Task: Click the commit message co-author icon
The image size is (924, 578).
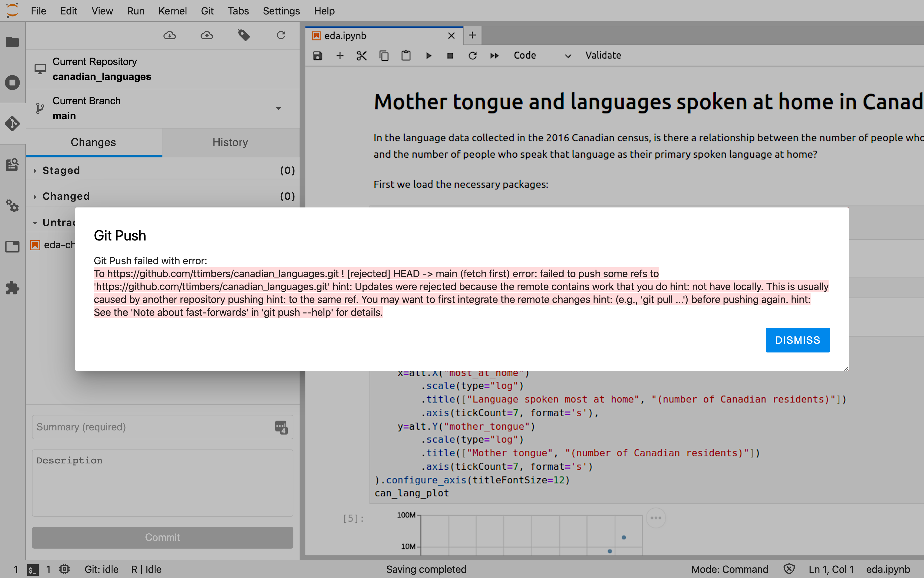Action: 281,427
